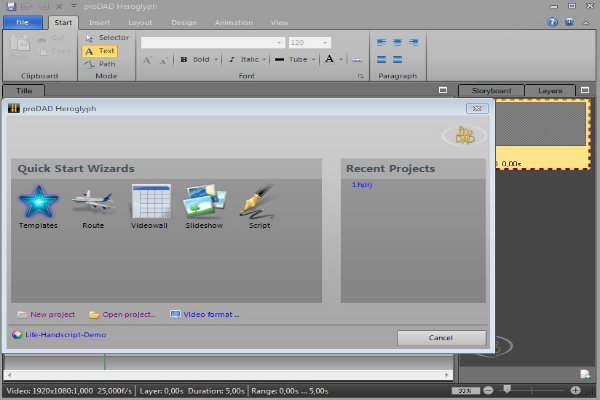The height and width of the screenshot is (400, 600).
Task: Maximize the Storyboard panel icon
Action: click(585, 90)
